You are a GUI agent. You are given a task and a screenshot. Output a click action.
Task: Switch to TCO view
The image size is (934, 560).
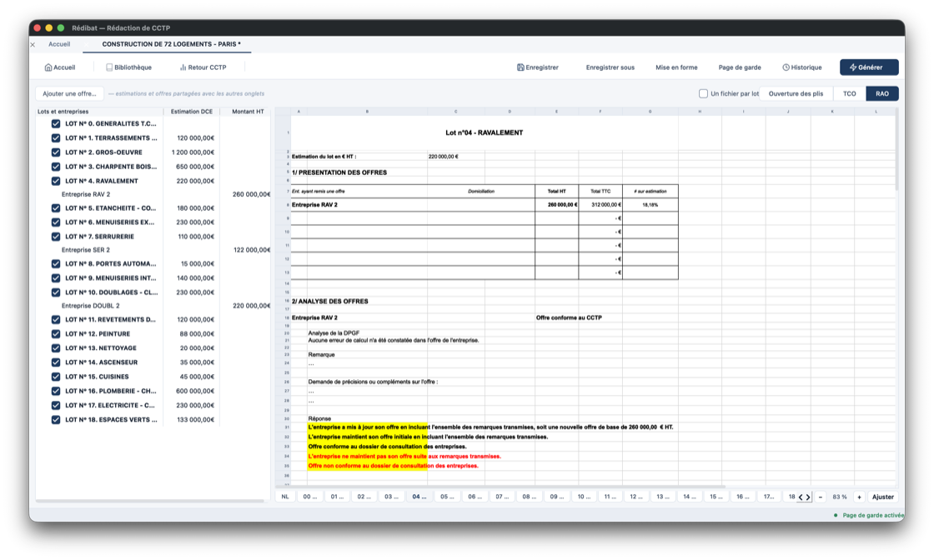coord(849,93)
